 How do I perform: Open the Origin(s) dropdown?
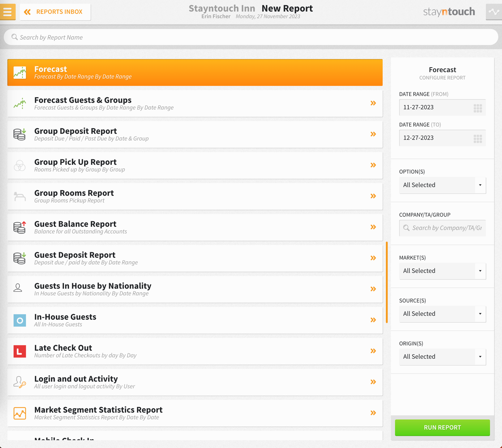(x=442, y=357)
